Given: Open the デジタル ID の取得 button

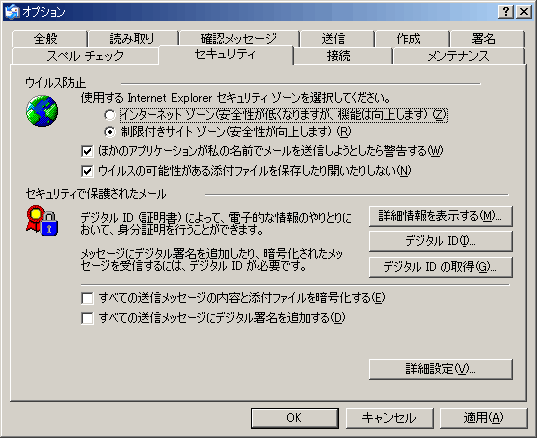Looking at the screenshot, I should pos(440,267).
